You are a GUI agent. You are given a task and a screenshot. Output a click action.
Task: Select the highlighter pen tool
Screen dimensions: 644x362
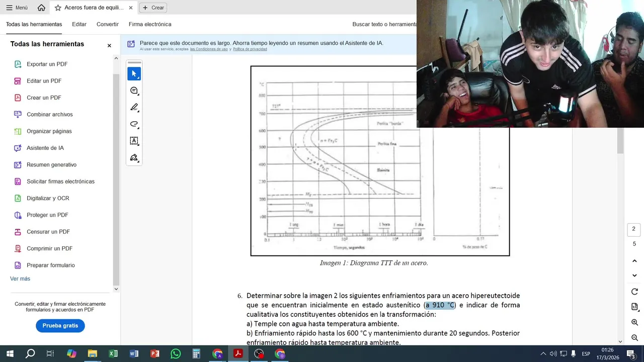click(134, 107)
